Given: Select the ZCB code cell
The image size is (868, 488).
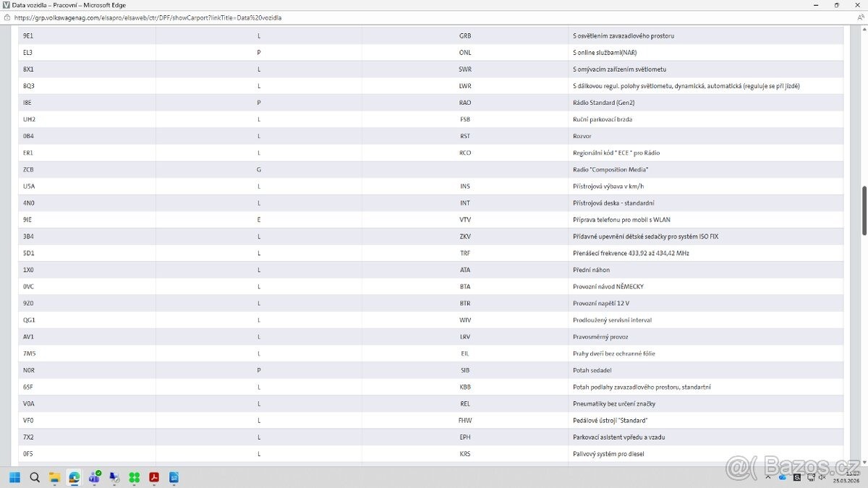Looking at the screenshot, I should point(29,170).
